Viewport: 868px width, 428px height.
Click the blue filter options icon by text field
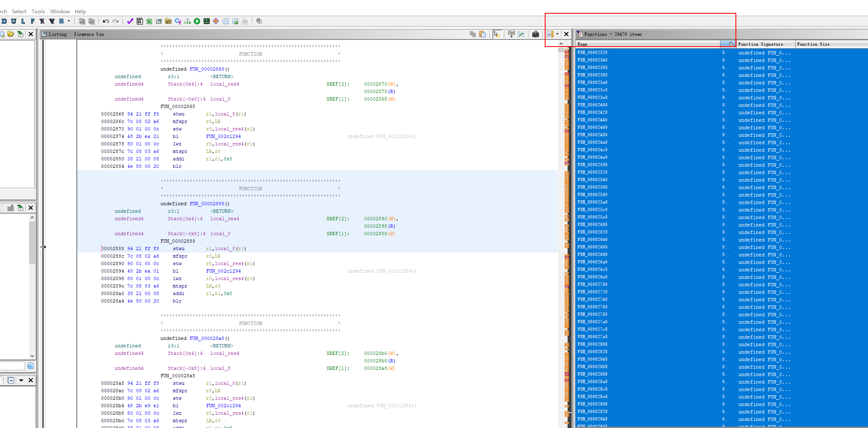click(30, 366)
